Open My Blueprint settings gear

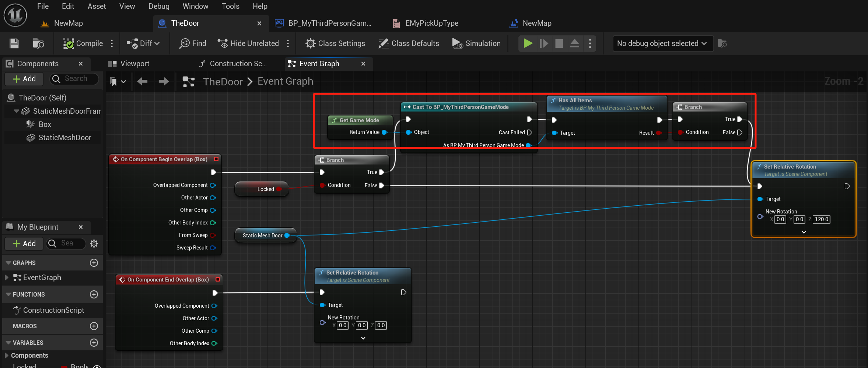[x=94, y=244]
